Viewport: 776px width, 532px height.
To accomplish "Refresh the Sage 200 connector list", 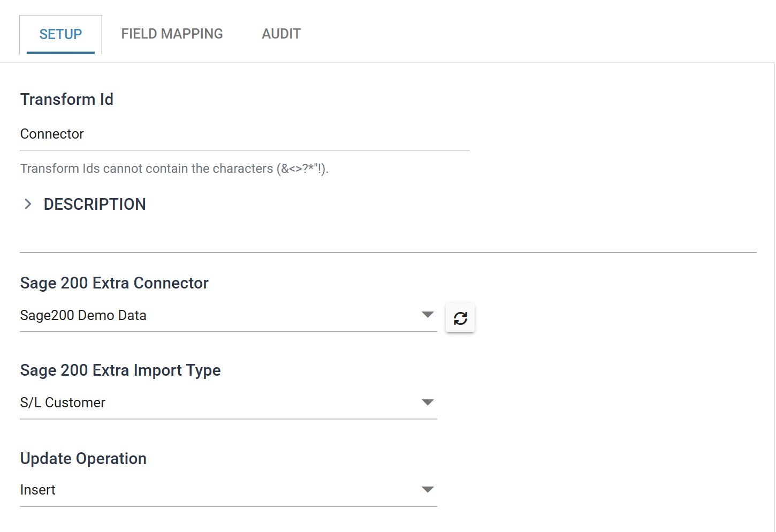I will (x=460, y=318).
